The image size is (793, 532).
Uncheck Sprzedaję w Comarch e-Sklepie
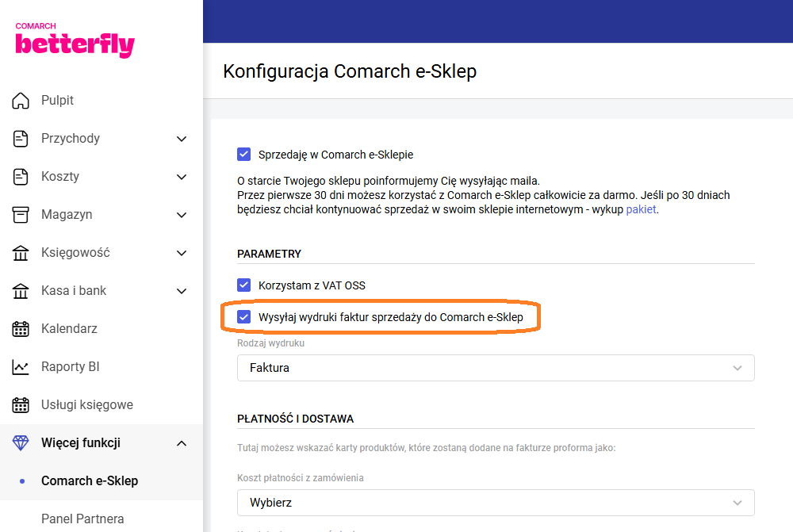tap(244, 155)
